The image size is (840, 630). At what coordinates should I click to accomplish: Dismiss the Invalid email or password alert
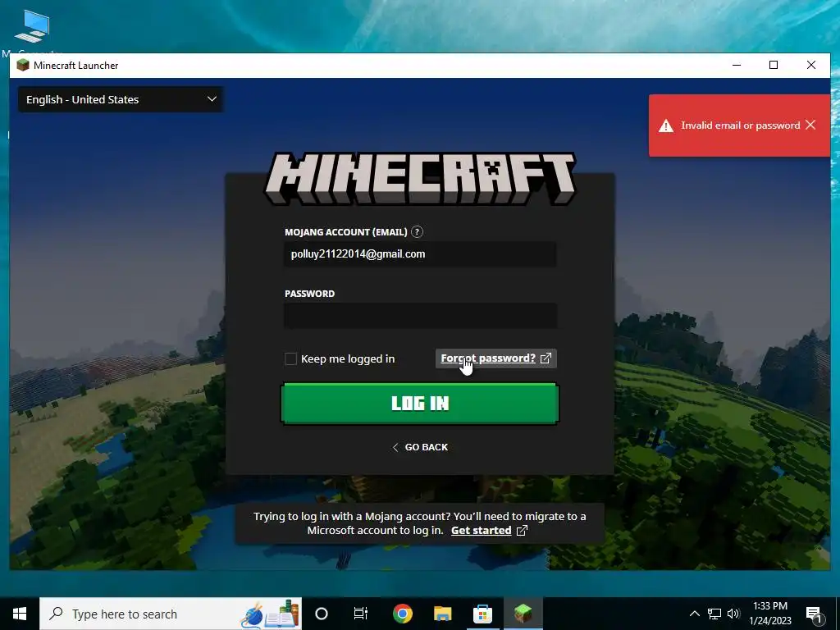(810, 125)
